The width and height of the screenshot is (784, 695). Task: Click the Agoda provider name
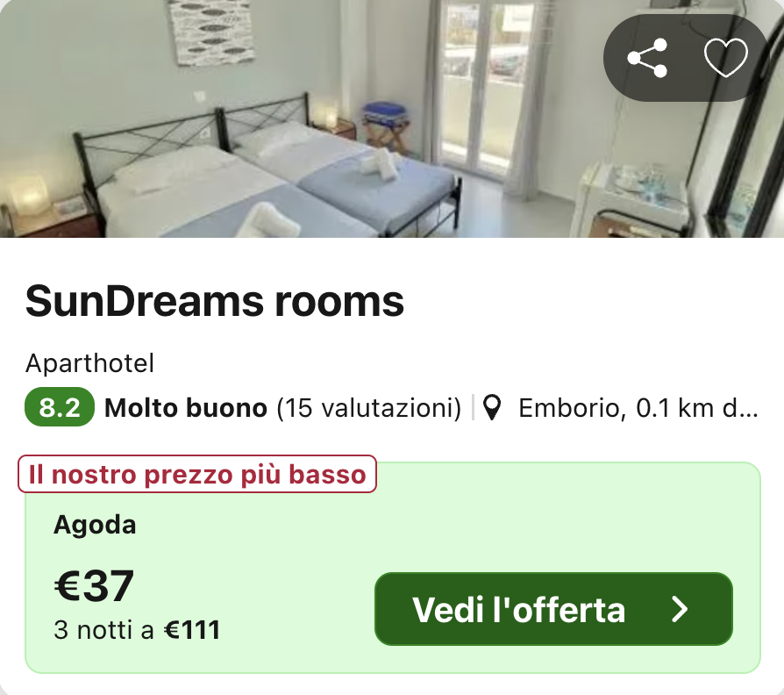coord(95,525)
